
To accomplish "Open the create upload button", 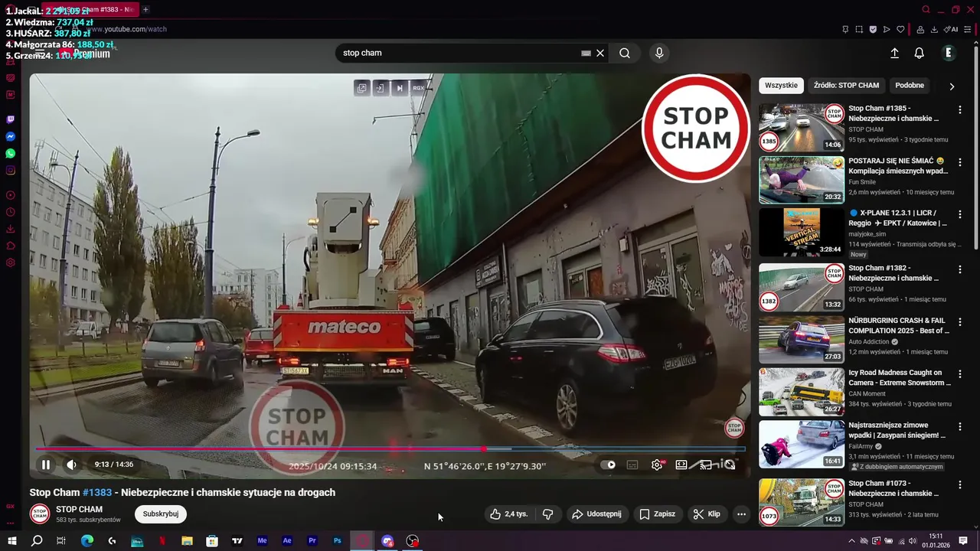I will tap(894, 53).
